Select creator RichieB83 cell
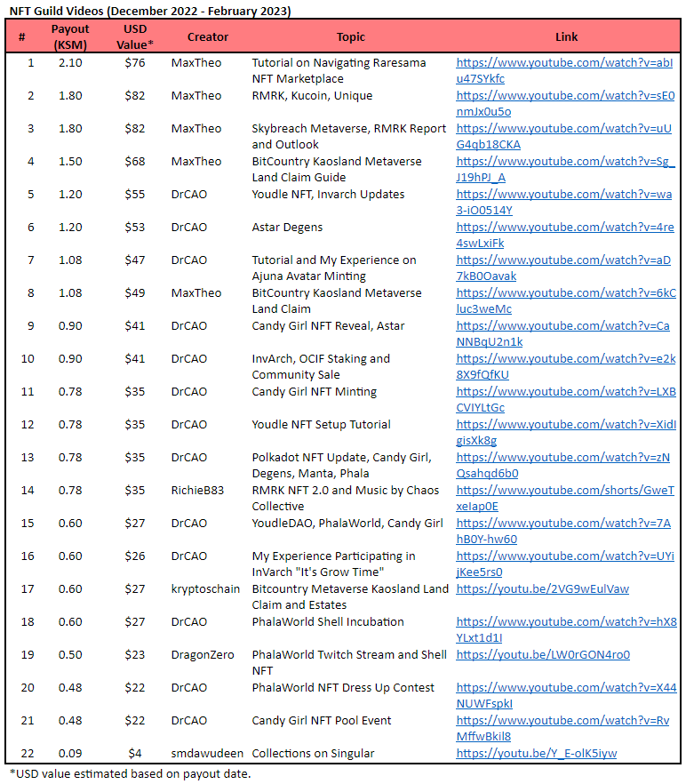The image size is (686, 784). pos(197,491)
